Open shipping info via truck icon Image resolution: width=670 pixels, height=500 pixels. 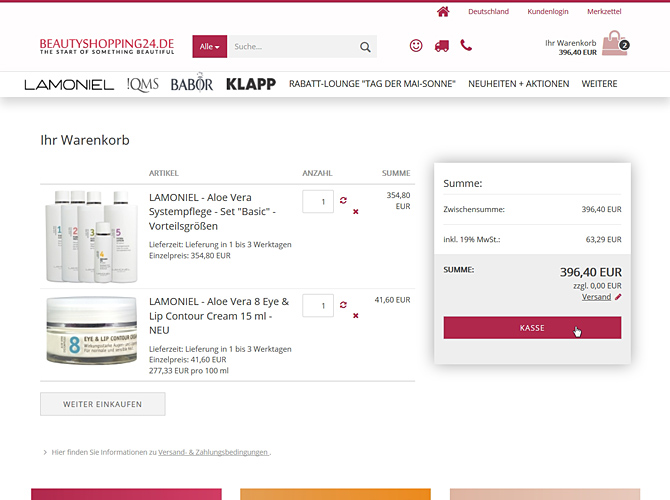(442, 46)
